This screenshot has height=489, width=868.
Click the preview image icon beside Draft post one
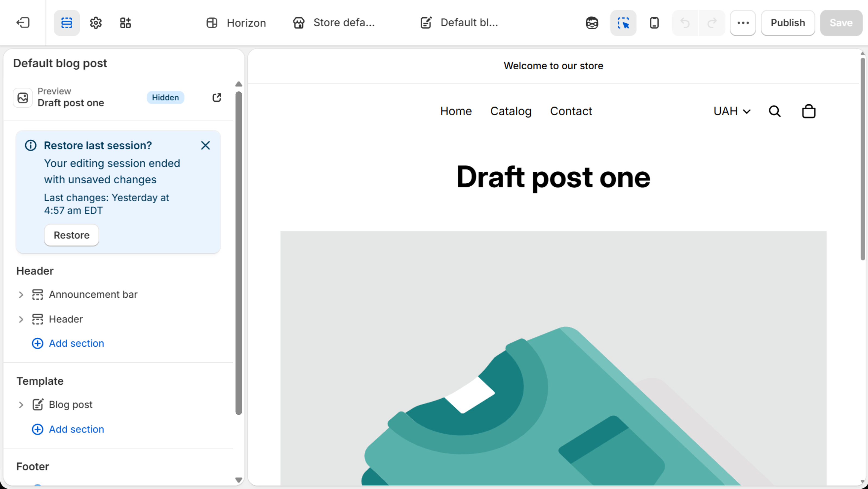[23, 98]
